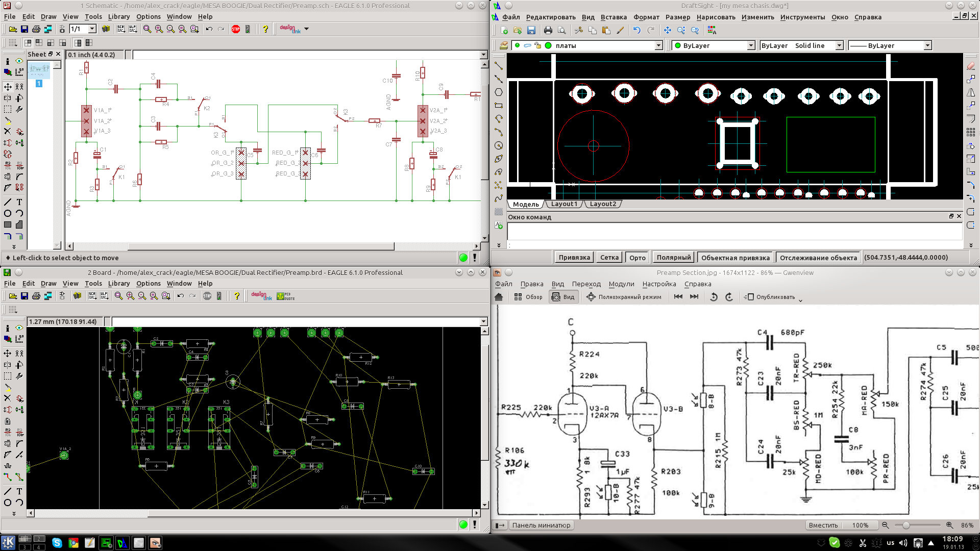Click the Eraser icon in DraftSight's right toolbar

click(971, 66)
